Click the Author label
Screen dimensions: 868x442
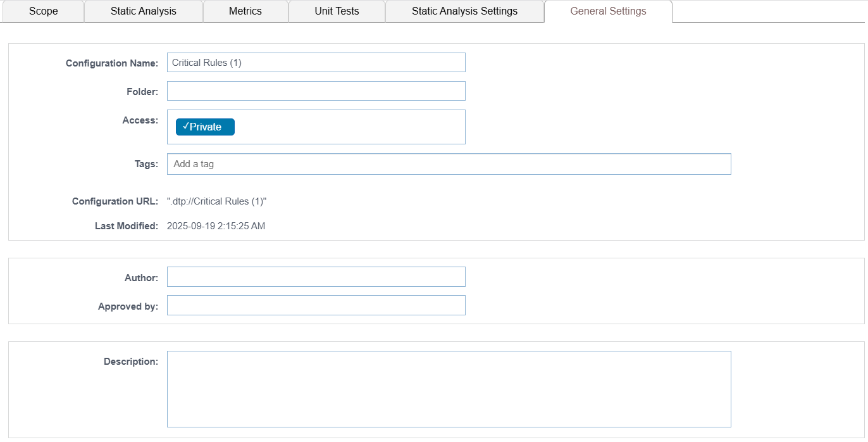pyautogui.click(x=142, y=278)
